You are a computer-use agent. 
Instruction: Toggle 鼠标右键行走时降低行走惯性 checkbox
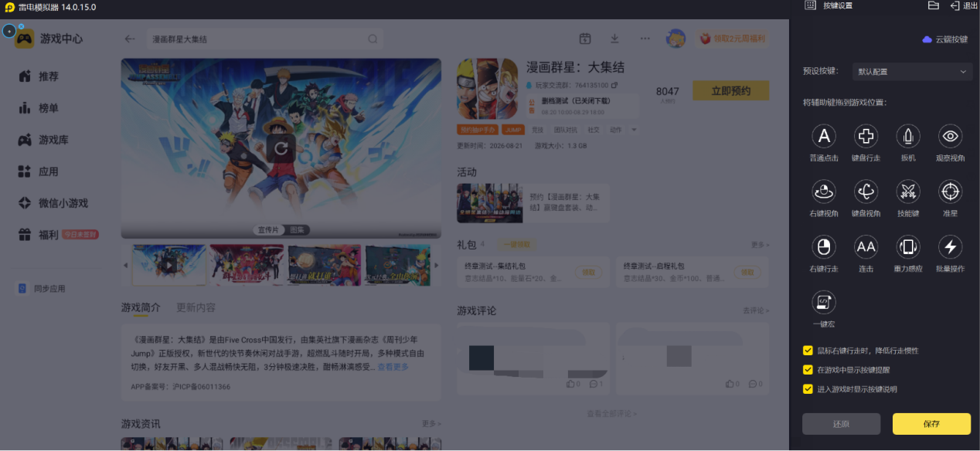[x=808, y=350]
